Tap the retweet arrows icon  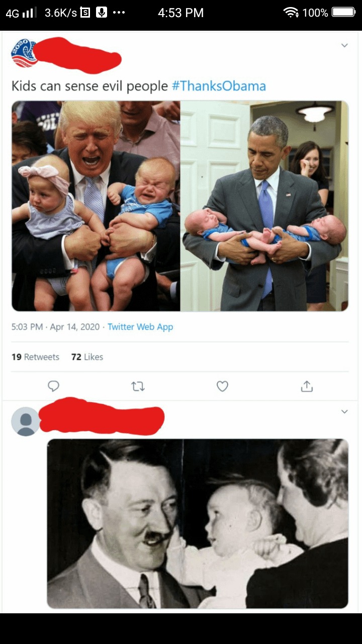click(138, 386)
